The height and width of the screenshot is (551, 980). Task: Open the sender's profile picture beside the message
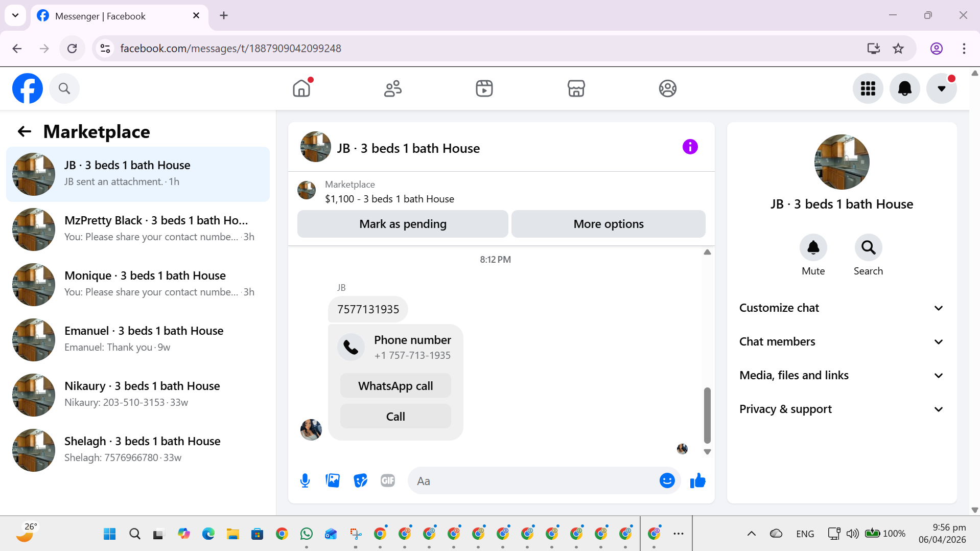pyautogui.click(x=311, y=430)
